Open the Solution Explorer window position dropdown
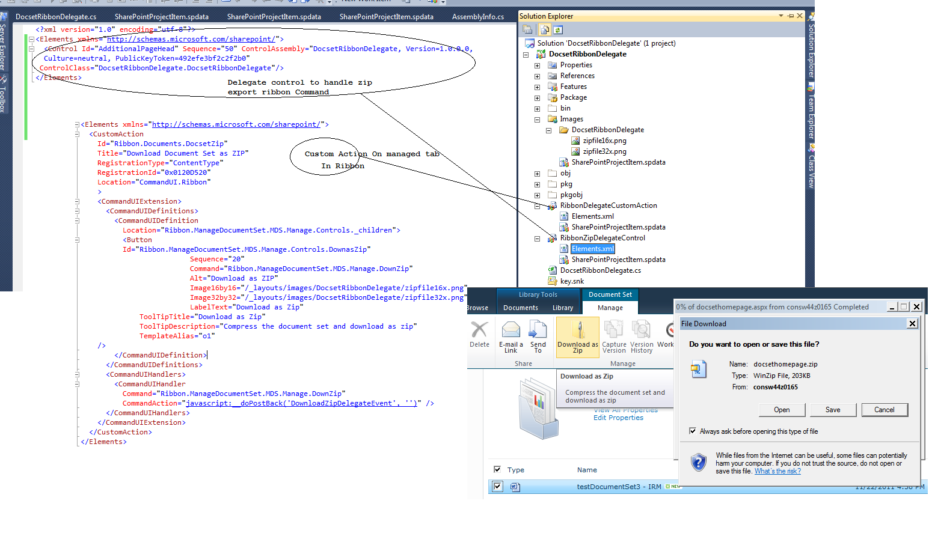 781,16
